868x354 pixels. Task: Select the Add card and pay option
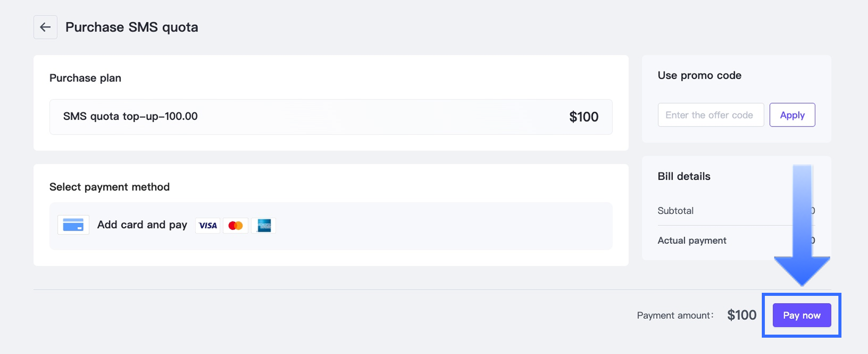point(142,225)
